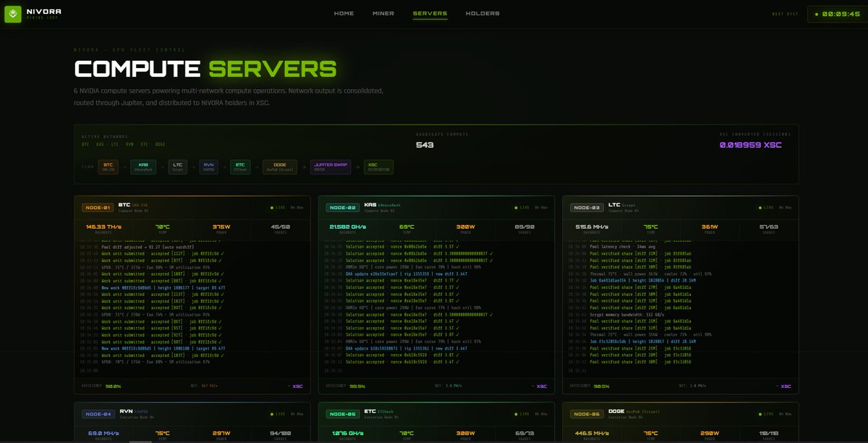Click the NODE-05 badge
Screen dimensions: 868x443
(x=341, y=414)
